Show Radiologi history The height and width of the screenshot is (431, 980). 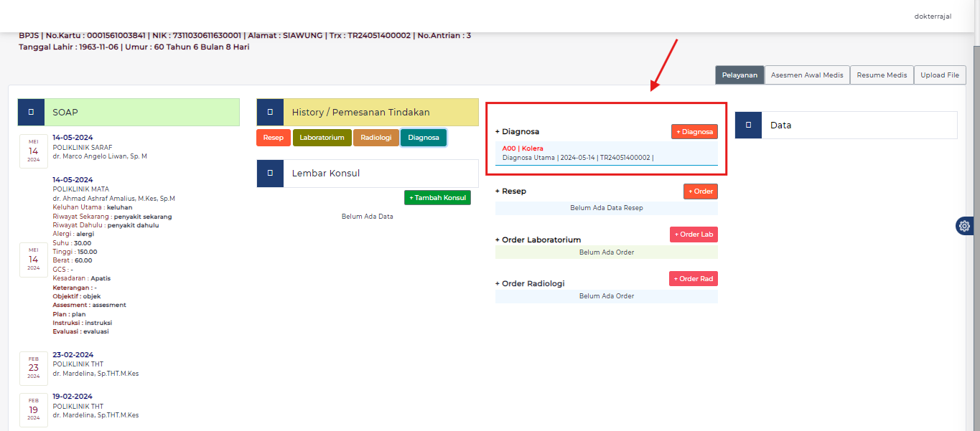[375, 138]
